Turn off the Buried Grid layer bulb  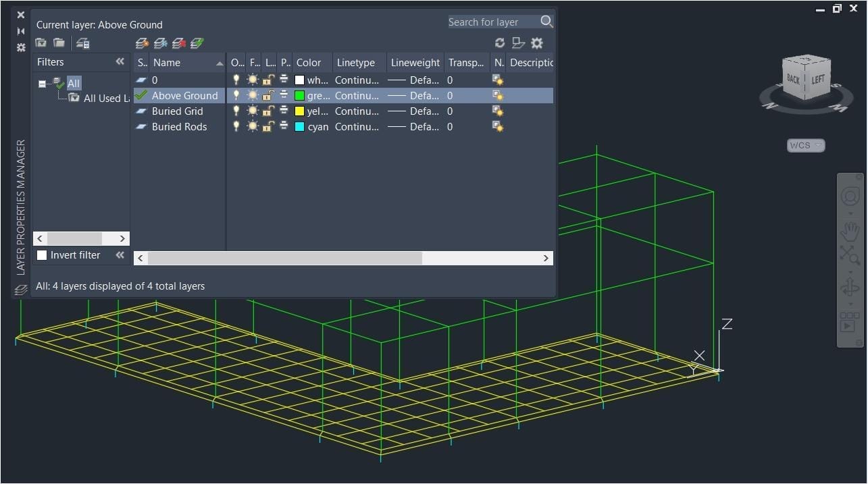pyautogui.click(x=236, y=111)
